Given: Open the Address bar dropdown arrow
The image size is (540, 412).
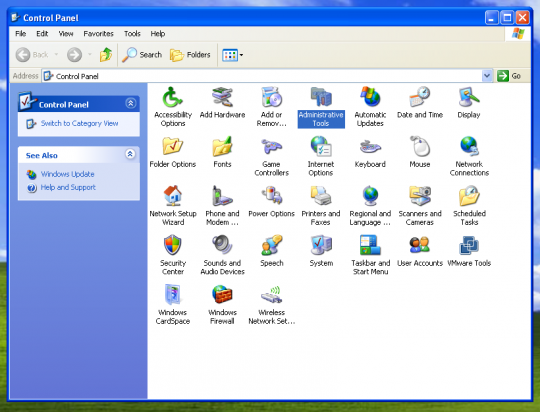Looking at the screenshot, I should point(487,76).
